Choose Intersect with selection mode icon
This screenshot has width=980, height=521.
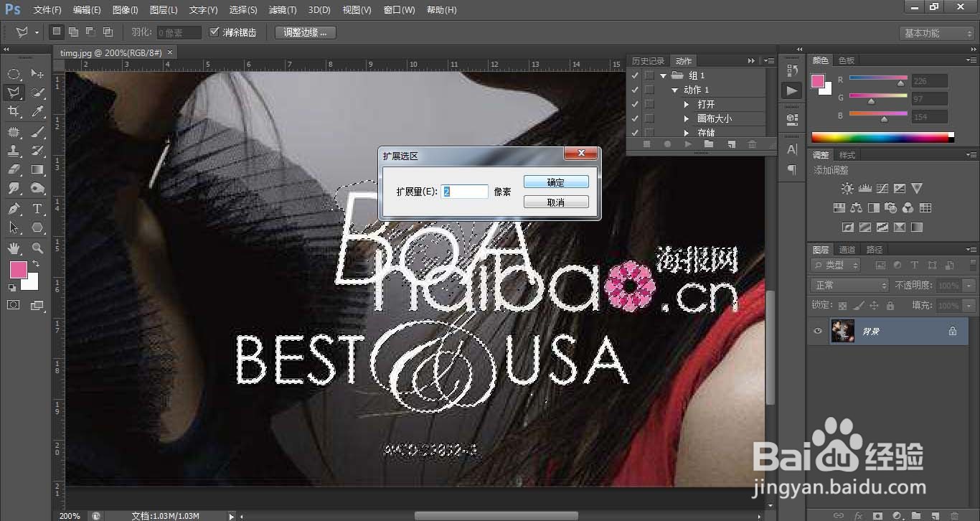[x=108, y=32]
